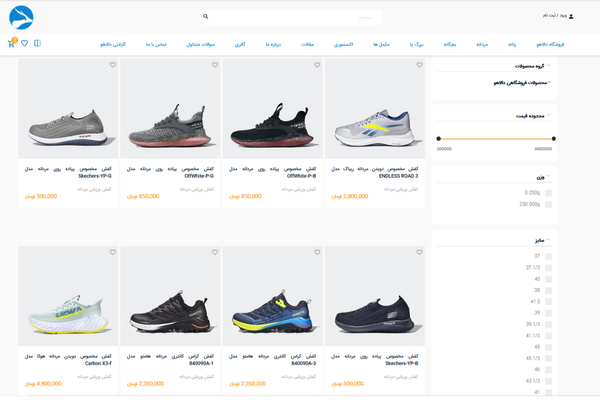The width and height of the screenshot is (600, 400).
Task: Check the size 41.1/3 filter box
Action: (x=548, y=336)
